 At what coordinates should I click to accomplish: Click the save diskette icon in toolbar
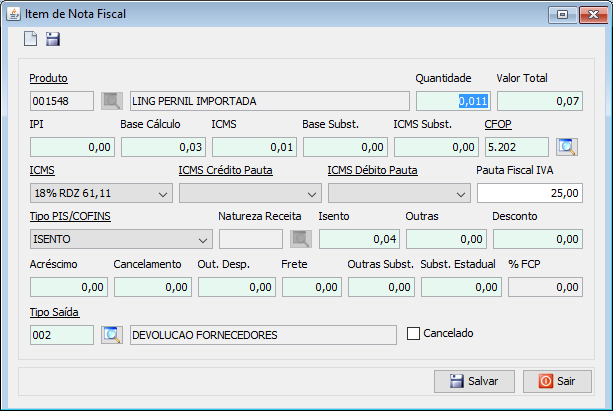(x=53, y=40)
